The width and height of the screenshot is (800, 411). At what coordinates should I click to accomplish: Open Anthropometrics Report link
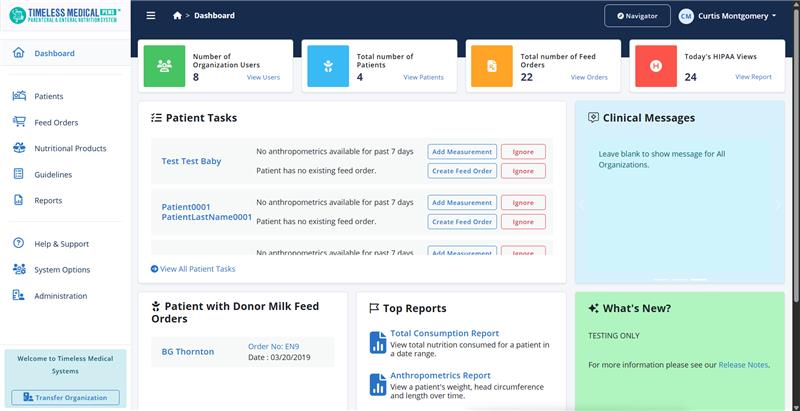(440, 375)
